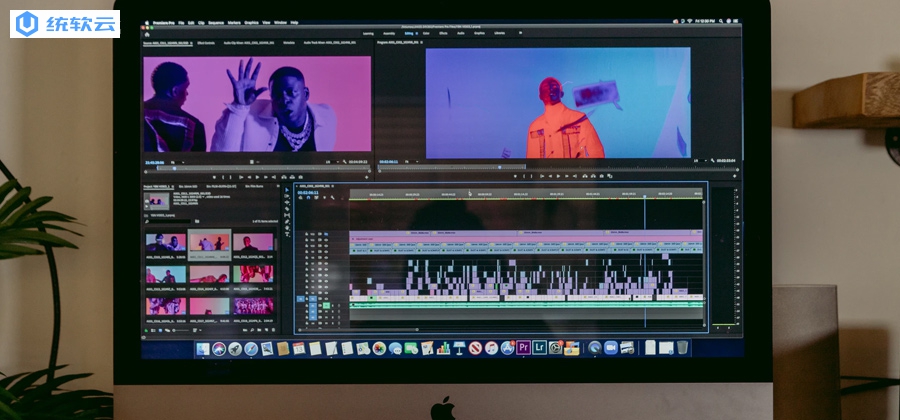
Task: Switch Project panel to Freeform view
Action: 168,330
